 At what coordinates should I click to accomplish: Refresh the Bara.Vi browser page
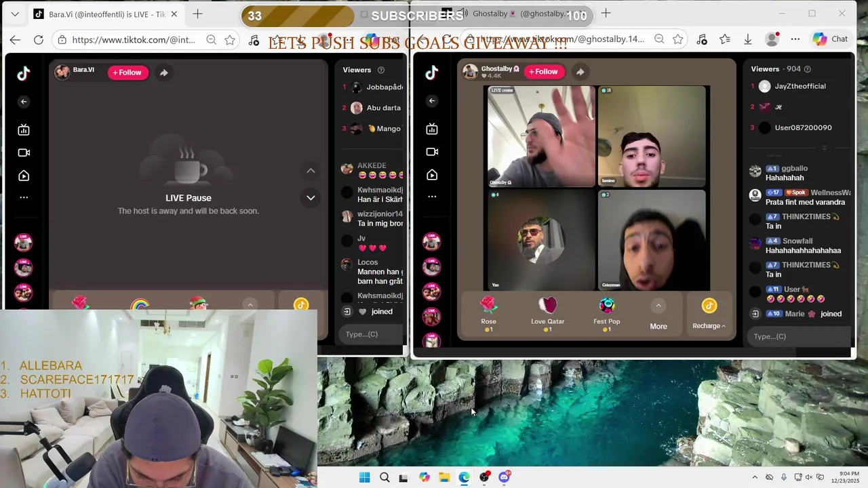click(x=39, y=40)
